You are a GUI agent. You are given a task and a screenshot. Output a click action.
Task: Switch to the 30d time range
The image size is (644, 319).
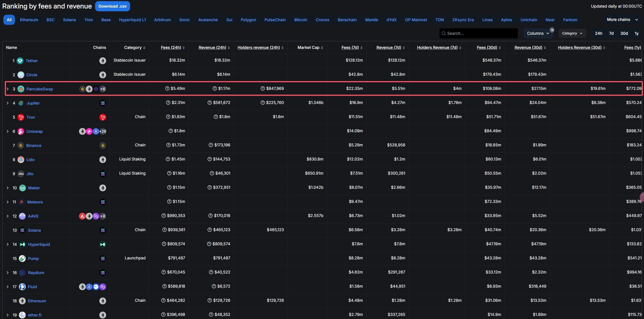click(624, 33)
